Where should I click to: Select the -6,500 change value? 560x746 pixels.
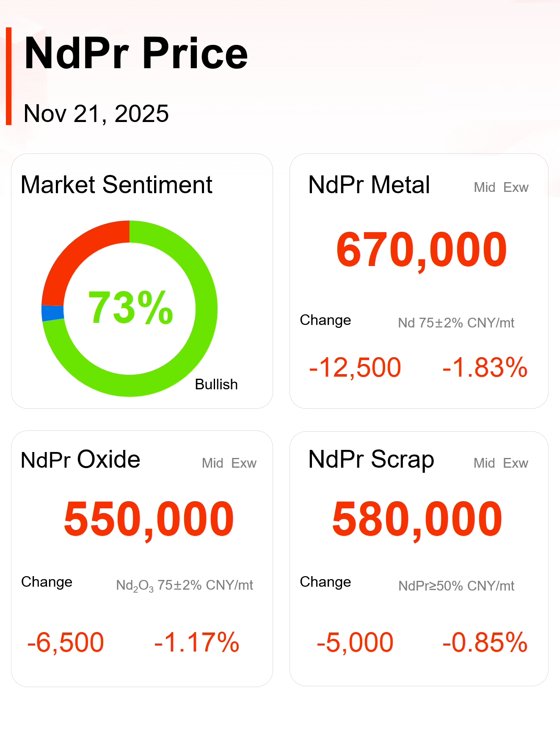click(65, 642)
